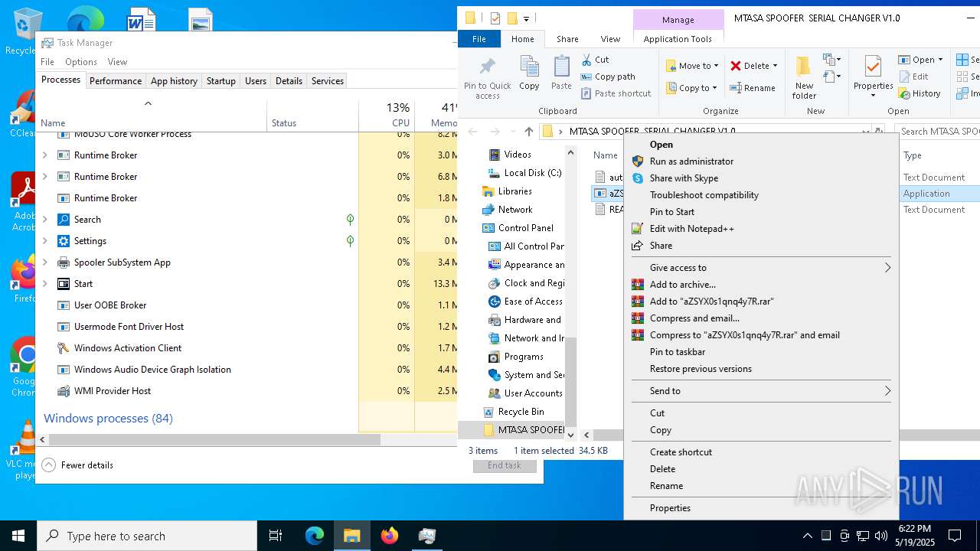
Task: Select Videos in navigation pane
Action: coord(518,155)
